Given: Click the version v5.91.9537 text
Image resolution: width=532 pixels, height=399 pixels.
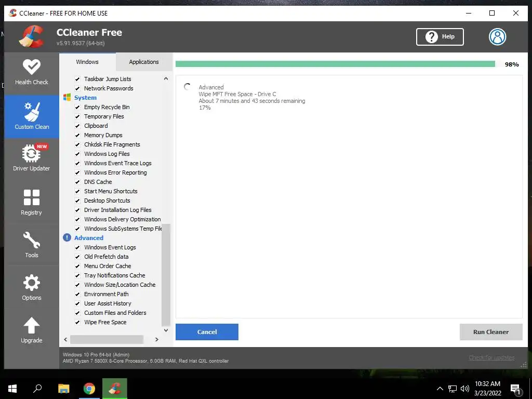Looking at the screenshot, I should [81, 44].
